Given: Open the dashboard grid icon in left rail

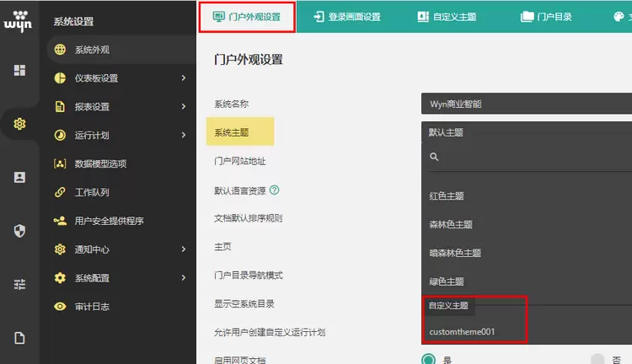Looking at the screenshot, I should pos(19,70).
